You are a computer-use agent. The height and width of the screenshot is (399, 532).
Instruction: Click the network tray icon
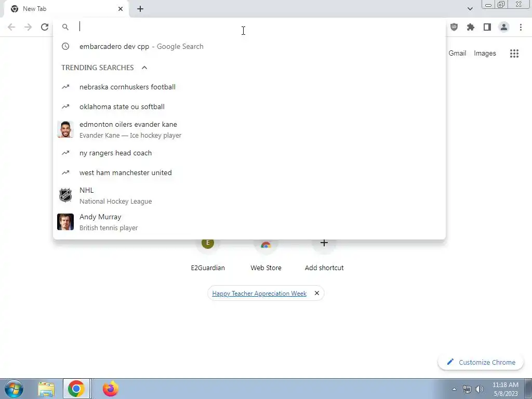click(x=467, y=389)
